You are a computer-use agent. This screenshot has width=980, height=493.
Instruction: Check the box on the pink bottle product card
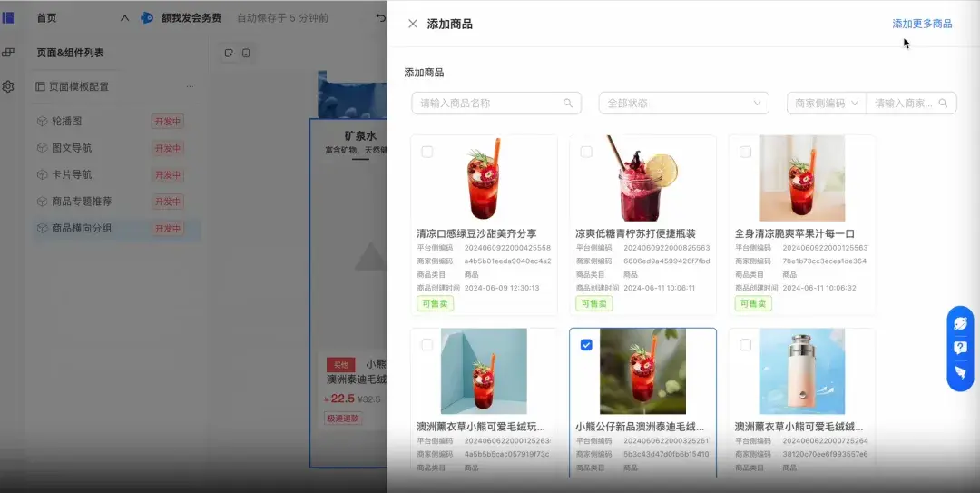(745, 345)
